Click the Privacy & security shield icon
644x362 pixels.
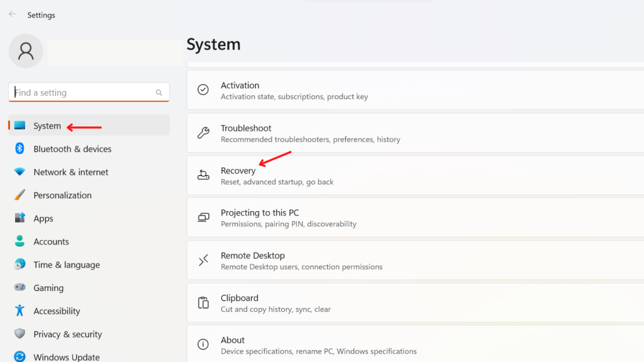(x=19, y=334)
